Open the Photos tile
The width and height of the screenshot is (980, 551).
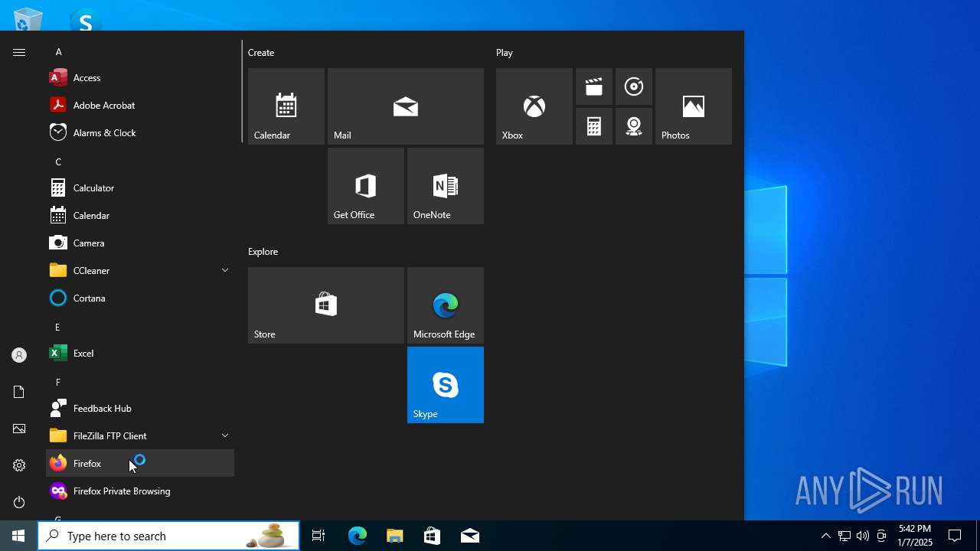point(694,106)
